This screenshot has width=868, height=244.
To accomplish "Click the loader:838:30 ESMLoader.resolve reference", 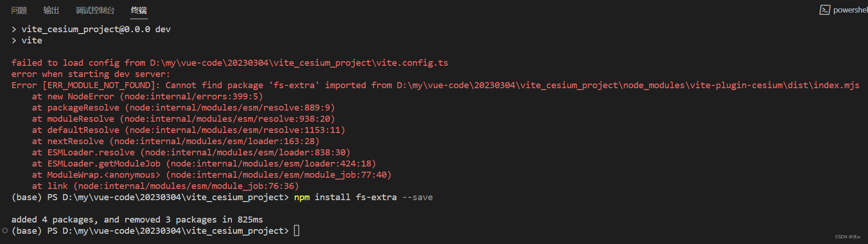I will [245, 153].
